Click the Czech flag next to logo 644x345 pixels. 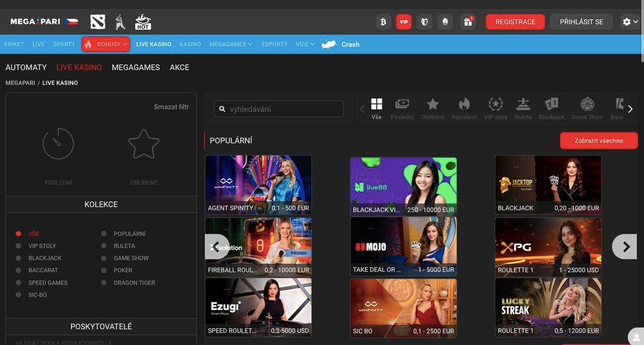71,21
